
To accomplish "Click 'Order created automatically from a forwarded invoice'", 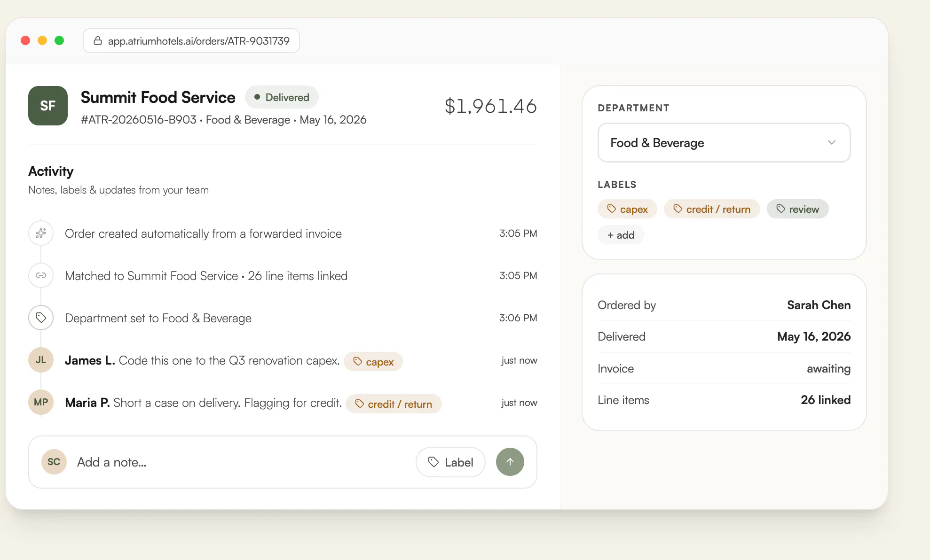I will coord(203,233).
